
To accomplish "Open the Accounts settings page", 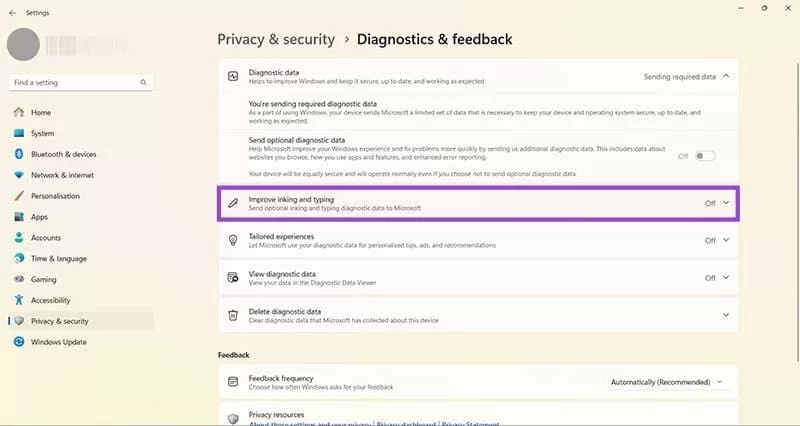I will tap(46, 238).
